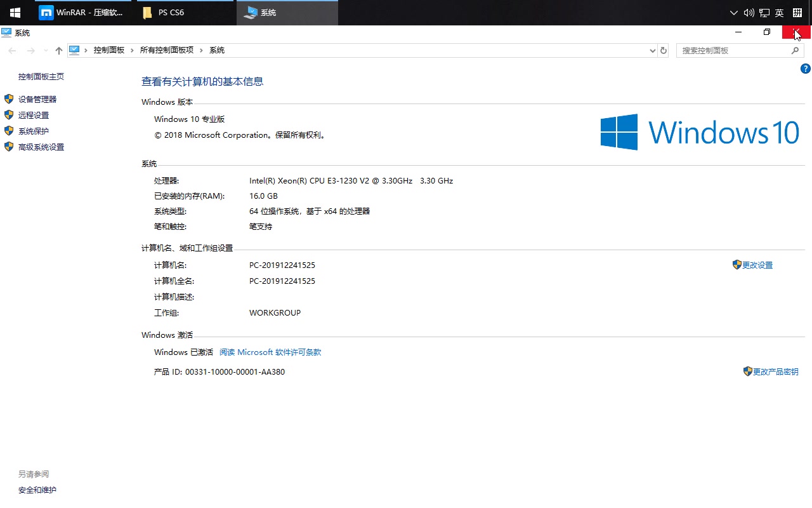Viewport: 812px width, 508px height.
Task: Click the 64 位操作系统 system type value
Action: click(310, 211)
